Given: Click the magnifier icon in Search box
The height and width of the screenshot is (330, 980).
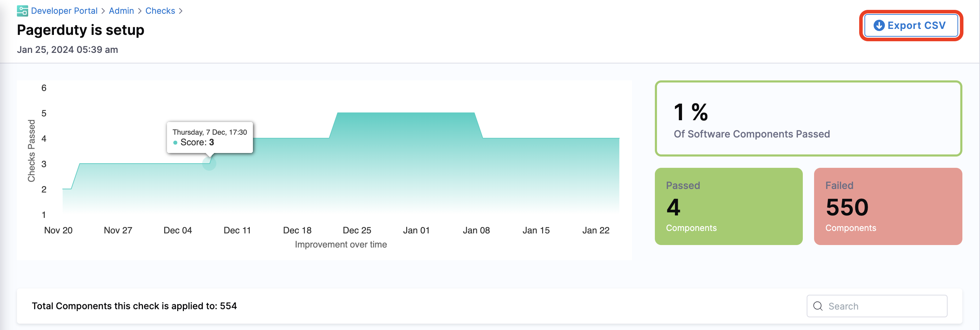Looking at the screenshot, I should point(818,306).
